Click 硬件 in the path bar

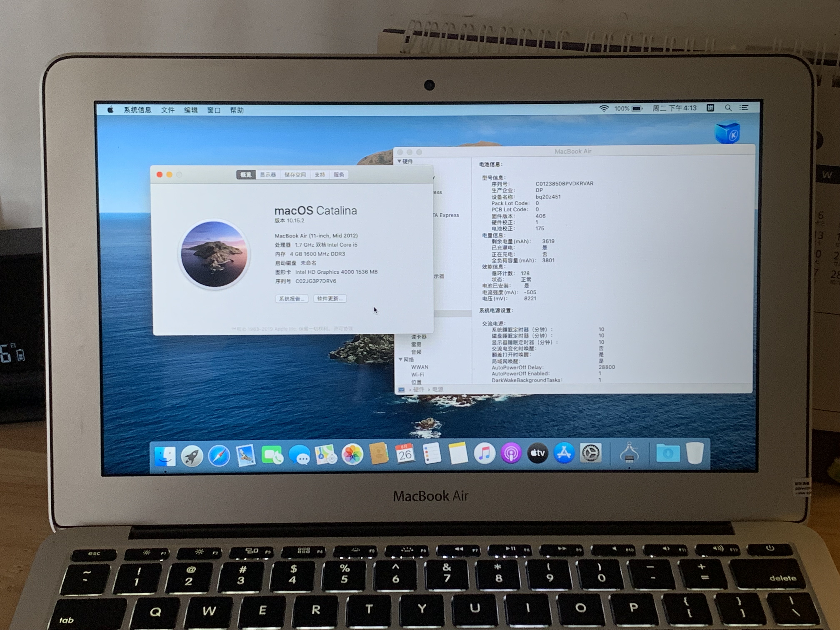coord(419,389)
